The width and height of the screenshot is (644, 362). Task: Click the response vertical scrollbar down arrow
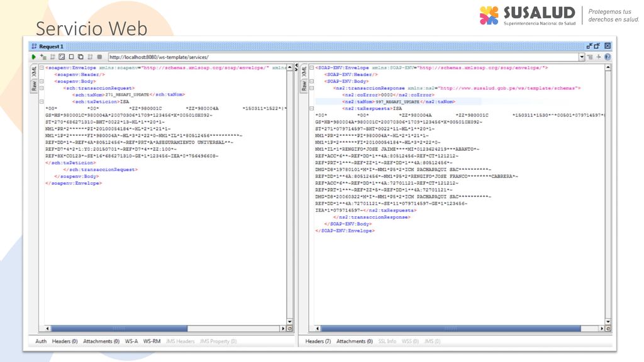[x=608, y=322]
